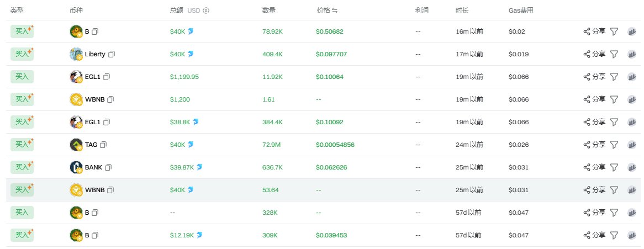Click the 利润 column header
644x249 pixels.
[x=422, y=10]
